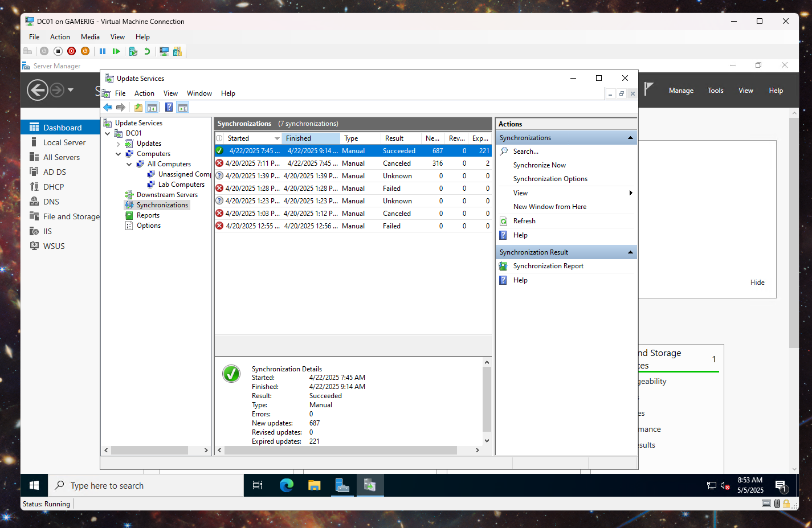Create a VM checkpoint from the toolbar
812x528 pixels.
(133, 51)
